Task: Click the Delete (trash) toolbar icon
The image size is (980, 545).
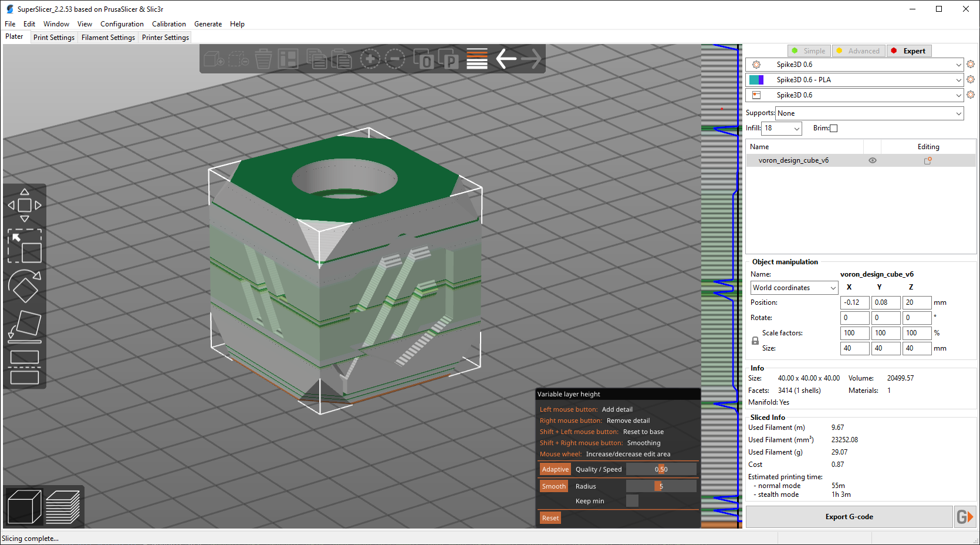Action: (x=263, y=59)
